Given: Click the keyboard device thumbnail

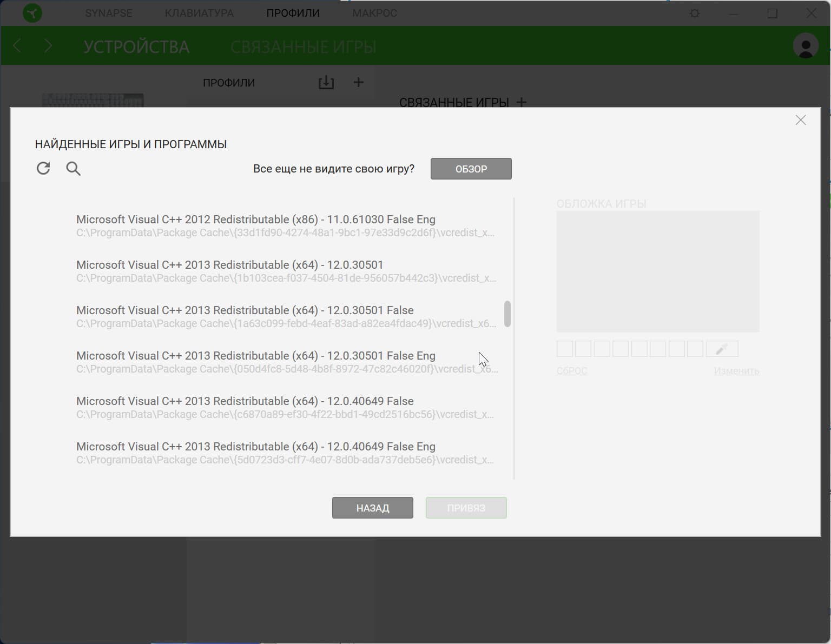Looking at the screenshot, I should (x=93, y=101).
